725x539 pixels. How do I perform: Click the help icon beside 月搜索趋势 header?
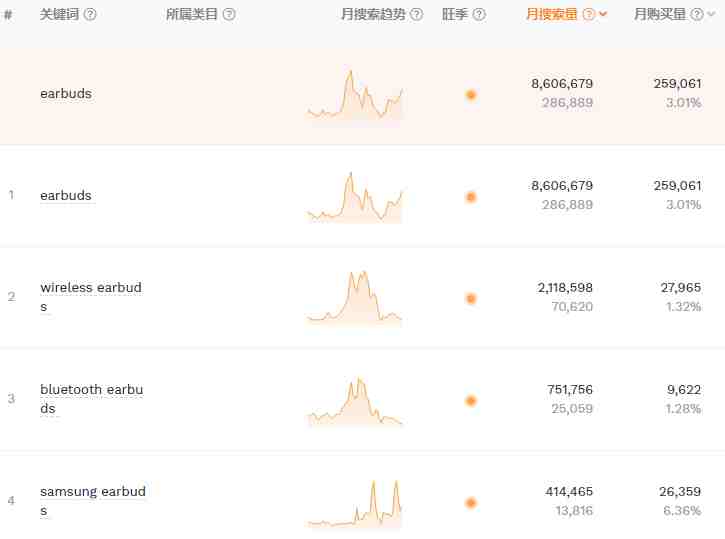tap(417, 14)
